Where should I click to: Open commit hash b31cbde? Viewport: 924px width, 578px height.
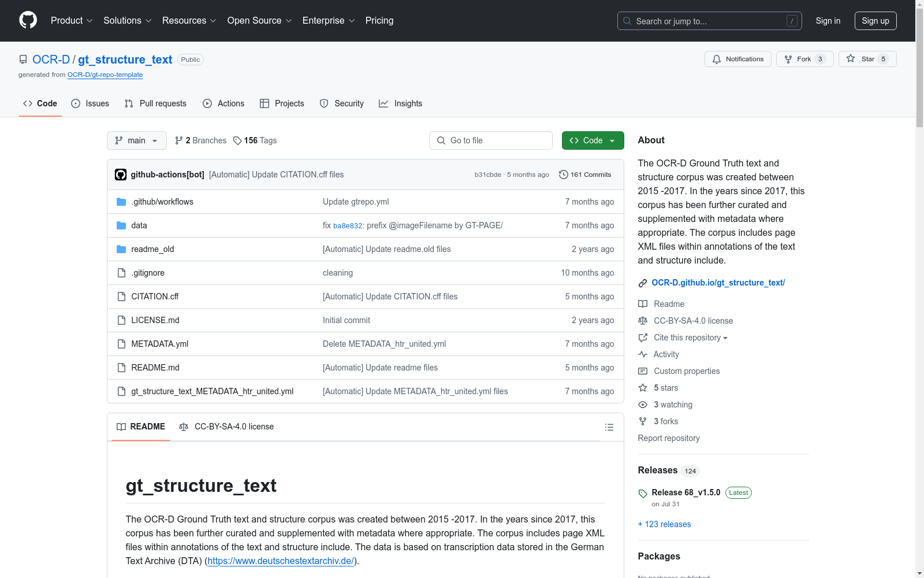[x=488, y=175]
